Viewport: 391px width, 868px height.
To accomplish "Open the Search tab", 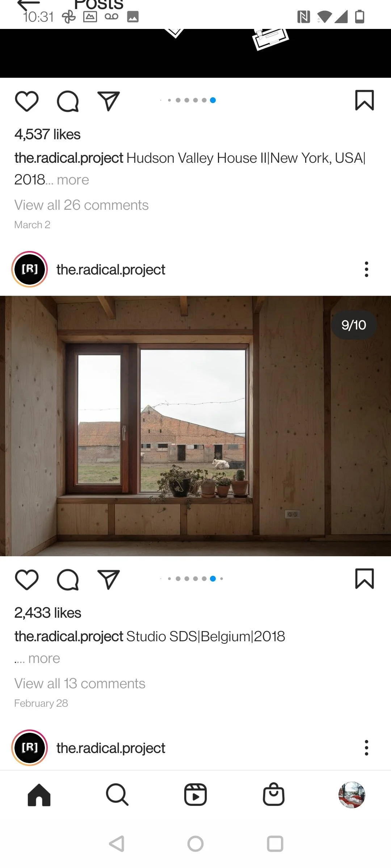I will pyautogui.click(x=117, y=795).
